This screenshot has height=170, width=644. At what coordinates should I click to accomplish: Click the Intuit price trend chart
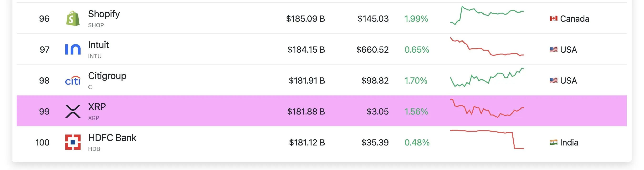(487, 46)
